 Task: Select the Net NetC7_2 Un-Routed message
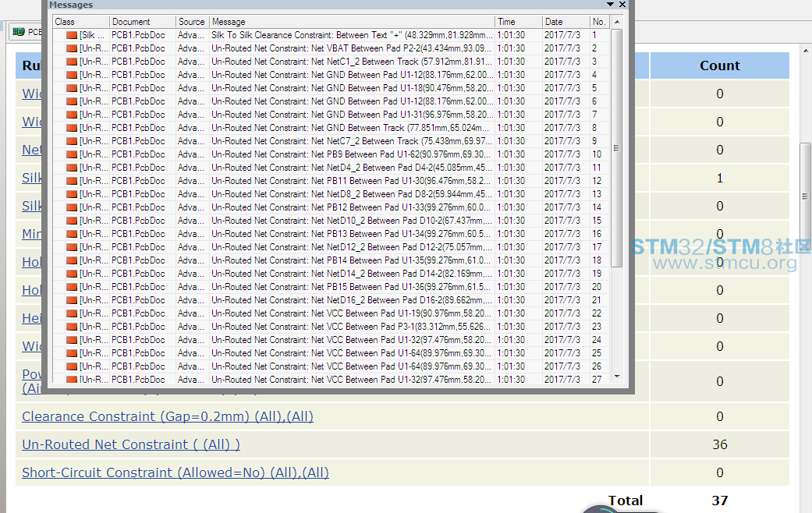pyautogui.click(x=332, y=141)
